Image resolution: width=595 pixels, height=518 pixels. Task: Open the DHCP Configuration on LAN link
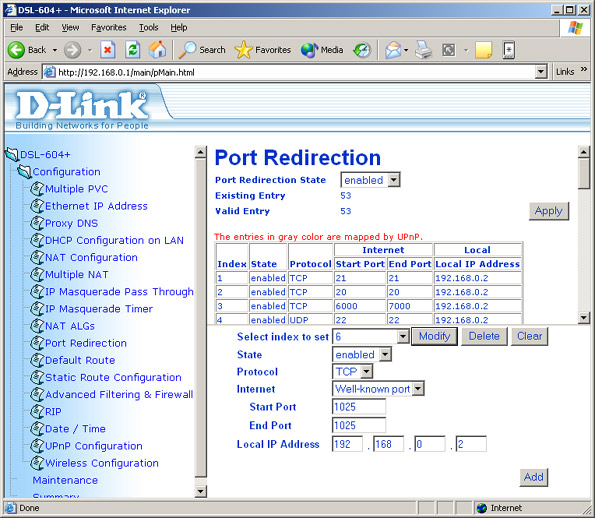[114, 240]
